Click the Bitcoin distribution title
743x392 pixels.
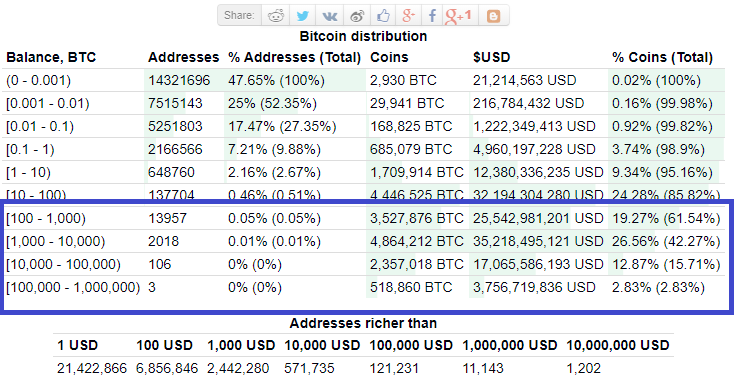point(363,36)
